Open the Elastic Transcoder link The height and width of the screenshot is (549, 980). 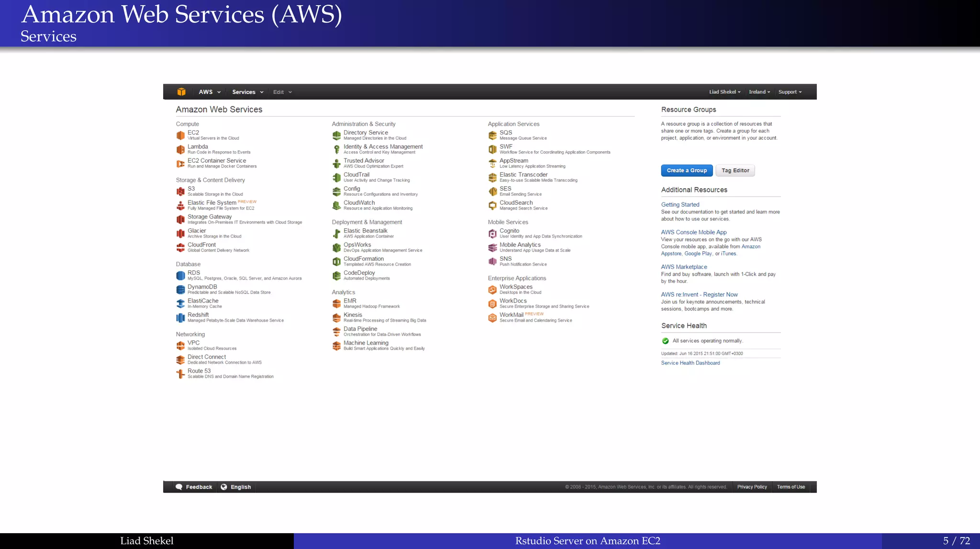coord(523,175)
